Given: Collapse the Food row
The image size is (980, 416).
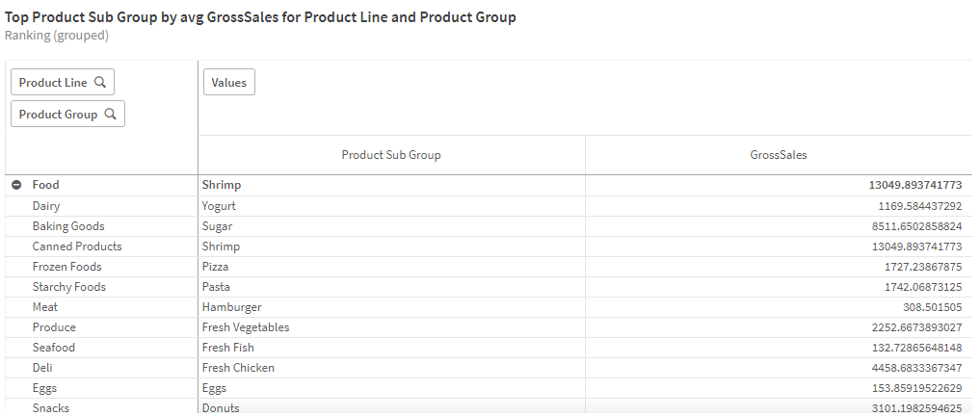Looking at the screenshot, I should [x=16, y=185].
